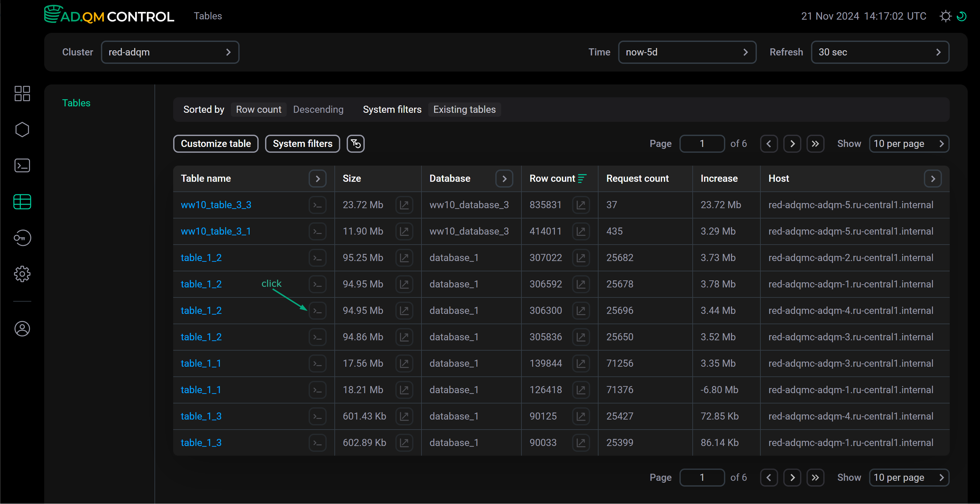Switch theme using the sun icon
Screen dimensions: 980x504
[946, 16]
